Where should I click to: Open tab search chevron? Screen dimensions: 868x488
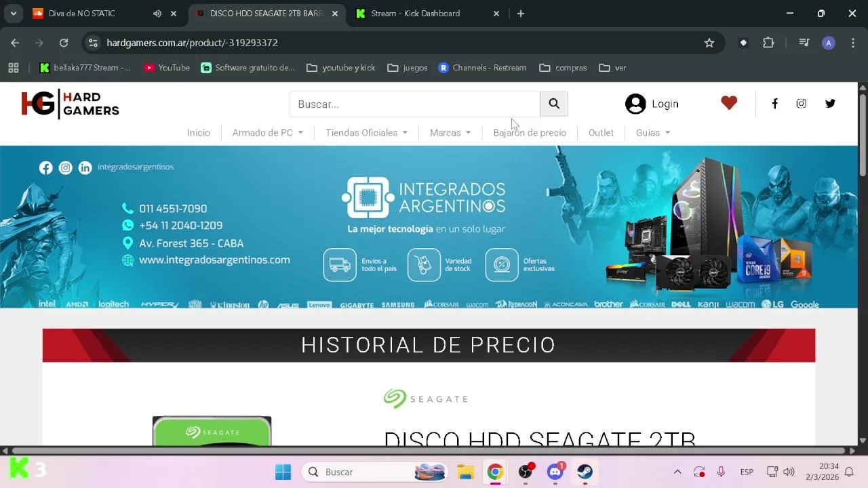[x=13, y=14]
